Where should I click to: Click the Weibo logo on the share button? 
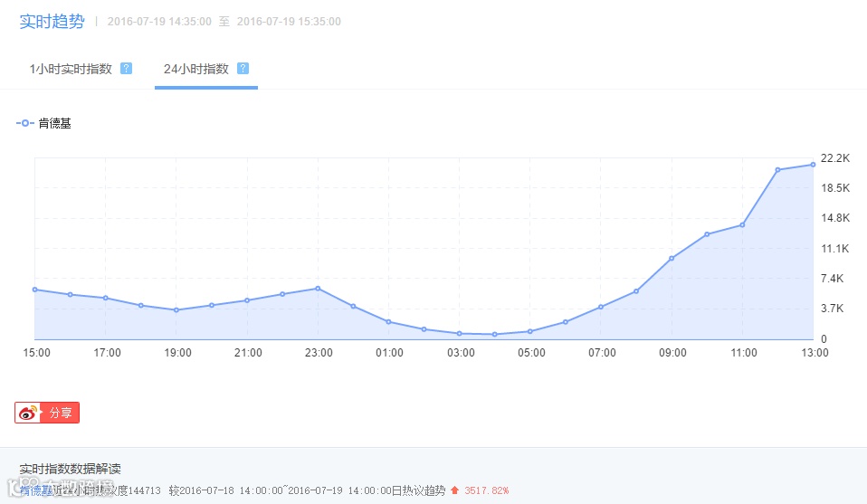pyautogui.click(x=28, y=413)
